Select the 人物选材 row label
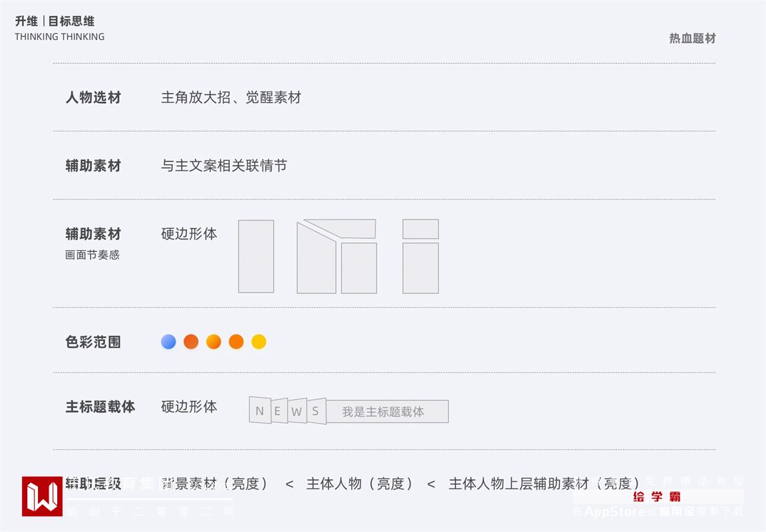This screenshot has height=532, width=766. pyautogui.click(x=93, y=98)
